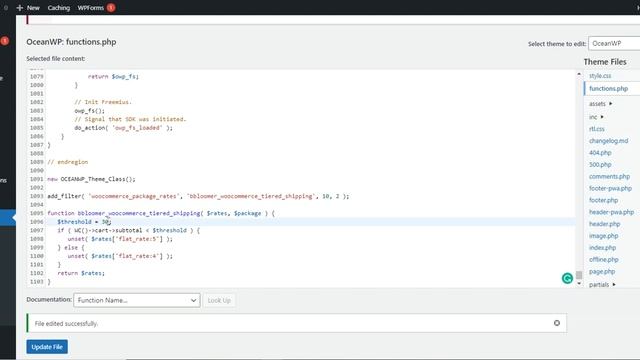This screenshot has width=640, height=360.
Task: Open rtl.css theme file
Action: click(597, 129)
